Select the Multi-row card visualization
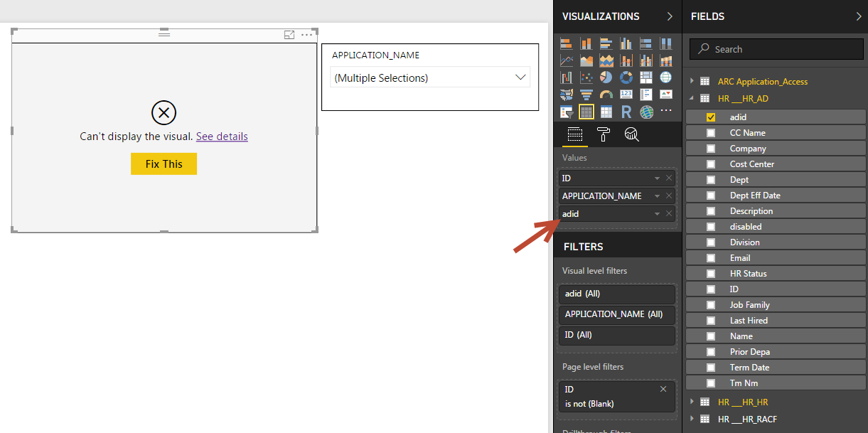The width and height of the screenshot is (868, 433). 646,95
